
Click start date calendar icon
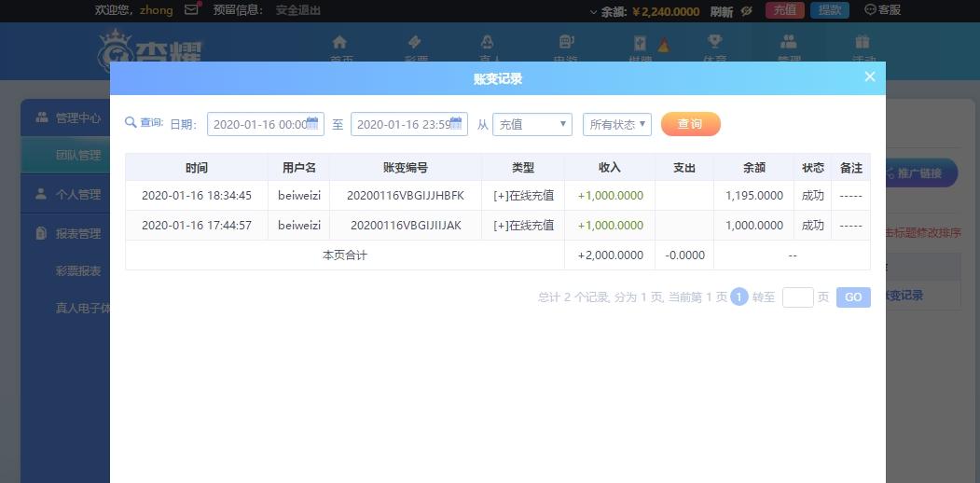[312, 122]
